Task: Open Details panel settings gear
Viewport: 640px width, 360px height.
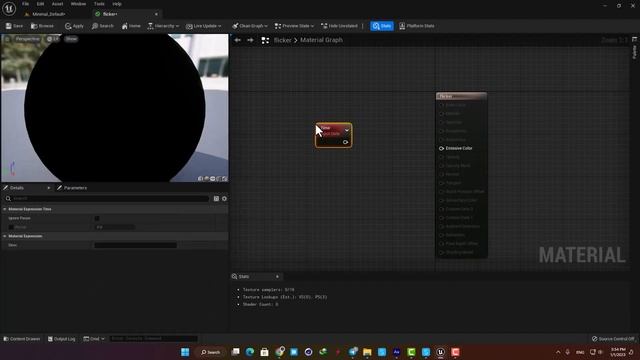Action: pyautogui.click(x=224, y=198)
